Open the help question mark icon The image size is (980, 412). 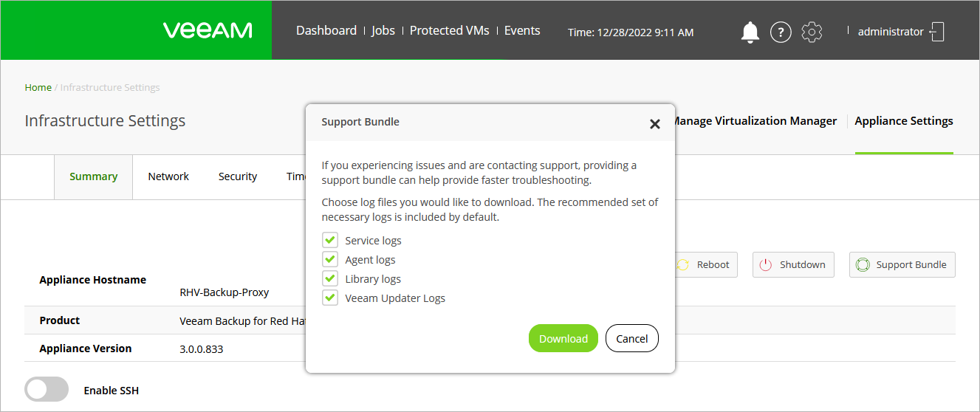(781, 32)
